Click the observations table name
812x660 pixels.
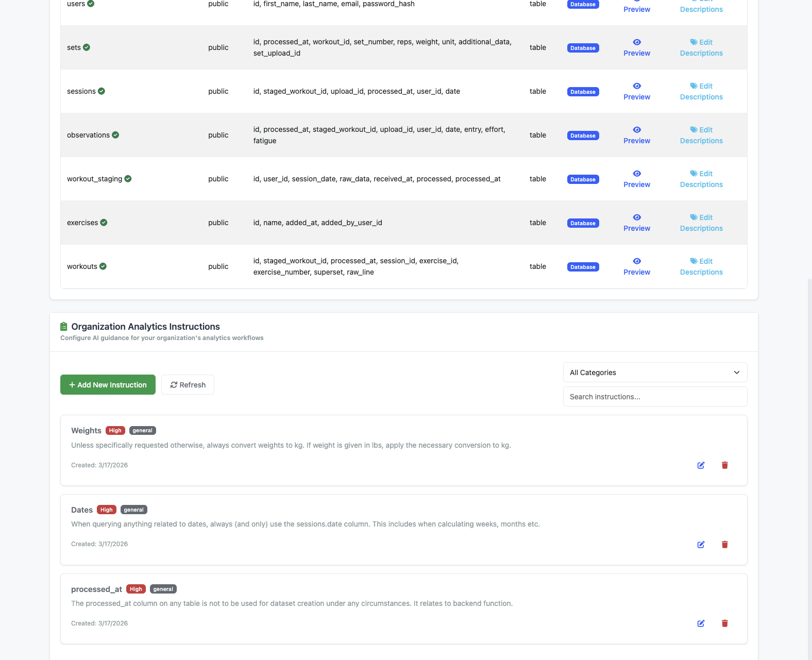tap(88, 135)
